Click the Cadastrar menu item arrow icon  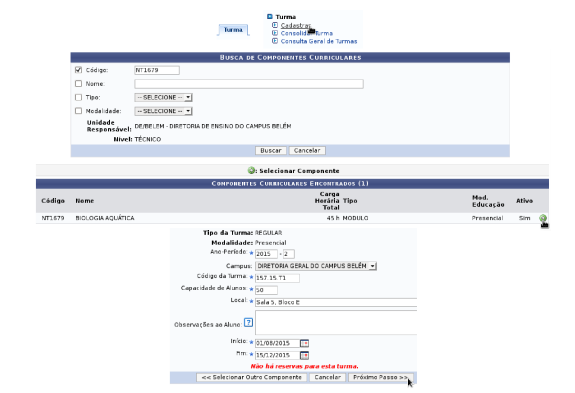(275, 25)
